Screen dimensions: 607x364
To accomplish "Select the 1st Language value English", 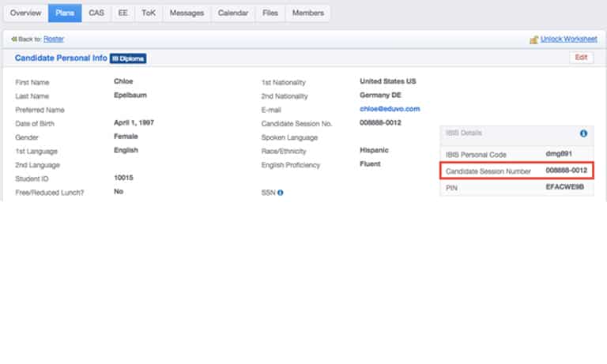I will pos(126,150).
